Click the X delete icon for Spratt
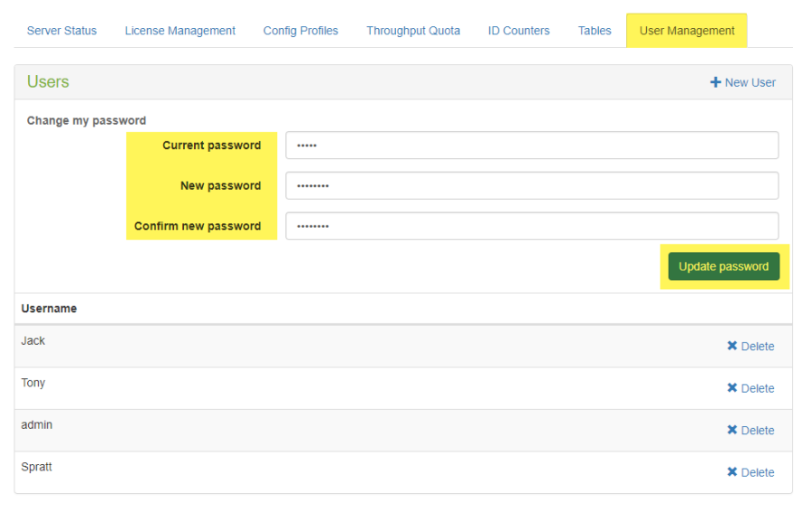The image size is (812, 512). [733, 472]
